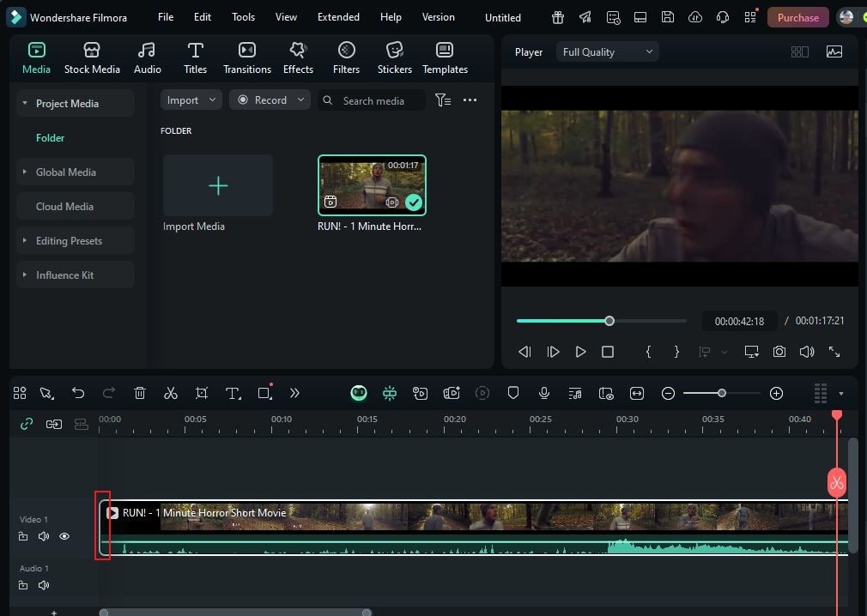Stop the video playback
Screen dimensions: 867x616
pyautogui.click(x=608, y=352)
